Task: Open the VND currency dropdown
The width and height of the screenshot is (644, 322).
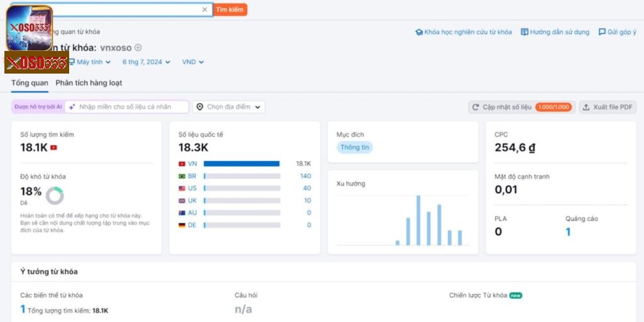Action: point(192,62)
